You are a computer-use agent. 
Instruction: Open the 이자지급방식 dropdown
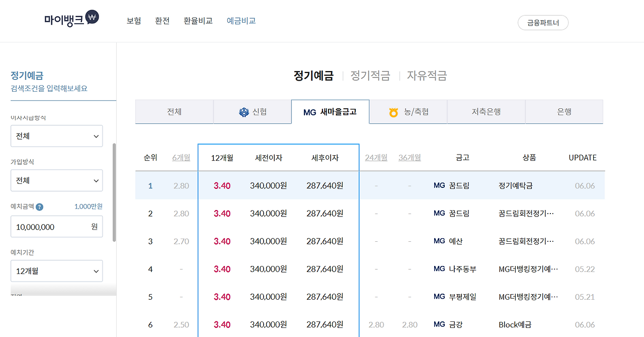tap(57, 136)
